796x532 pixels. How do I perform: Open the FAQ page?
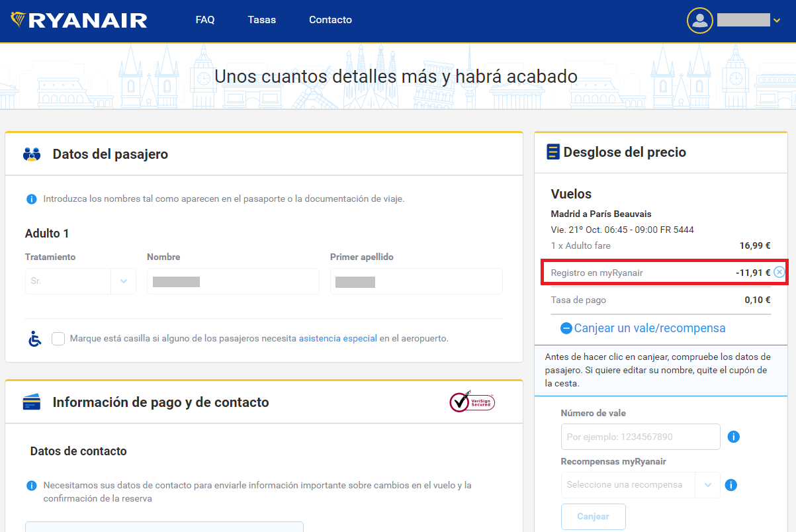coord(205,20)
